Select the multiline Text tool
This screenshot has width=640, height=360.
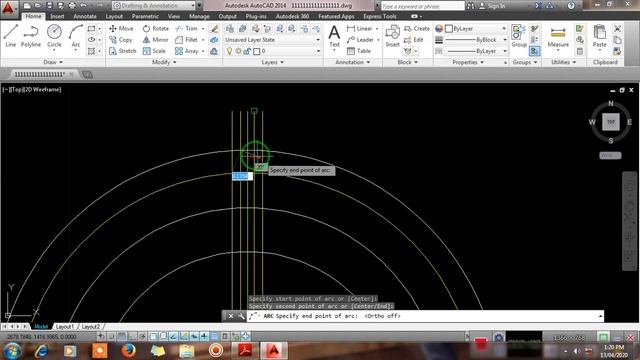[x=334, y=36]
